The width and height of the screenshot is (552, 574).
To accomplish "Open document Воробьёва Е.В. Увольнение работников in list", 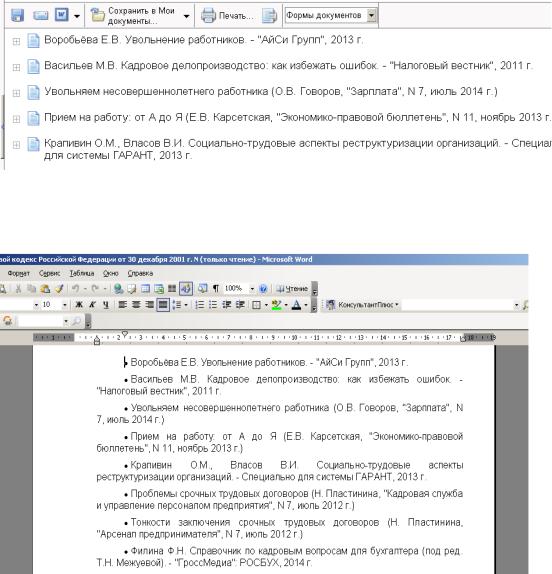I will pyautogui.click(x=203, y=40).
